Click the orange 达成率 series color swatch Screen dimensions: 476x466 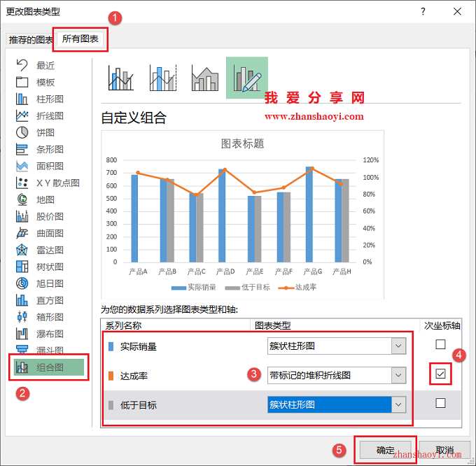point(111,376)
